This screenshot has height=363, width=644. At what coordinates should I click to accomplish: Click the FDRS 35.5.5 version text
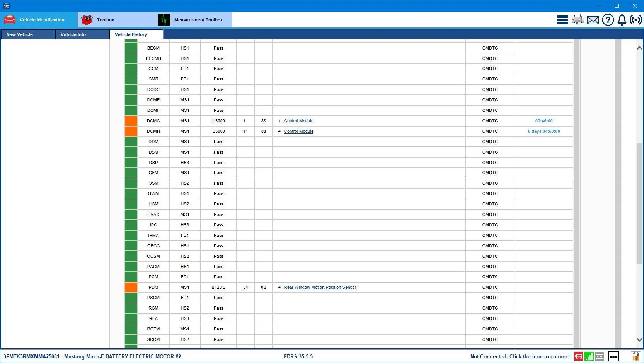coord(298,356)
